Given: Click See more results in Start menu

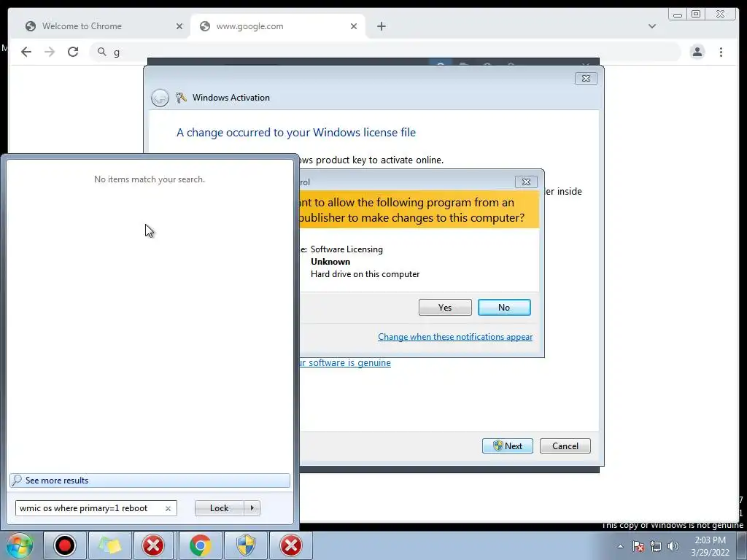Looking at the screenshot, I should 150,481.
